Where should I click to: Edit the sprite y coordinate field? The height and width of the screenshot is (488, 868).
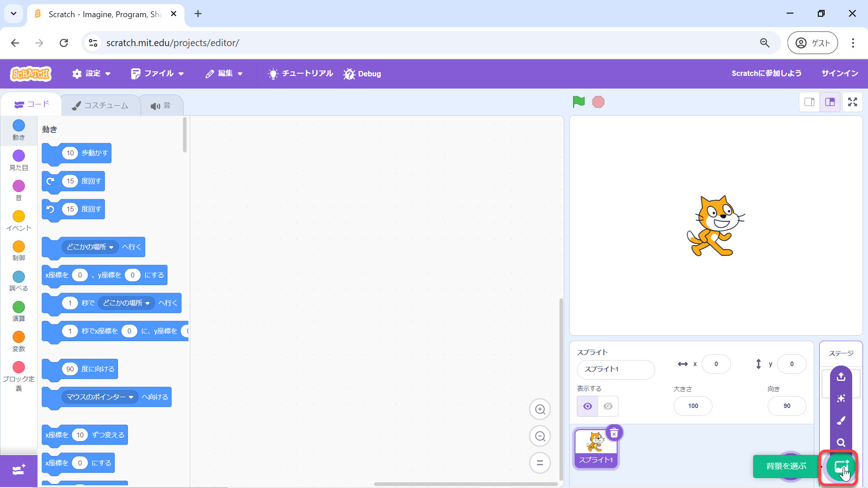791,364
